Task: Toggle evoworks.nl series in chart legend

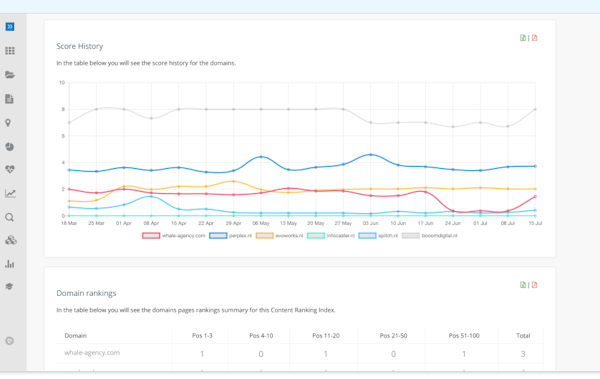Action: 279,235
